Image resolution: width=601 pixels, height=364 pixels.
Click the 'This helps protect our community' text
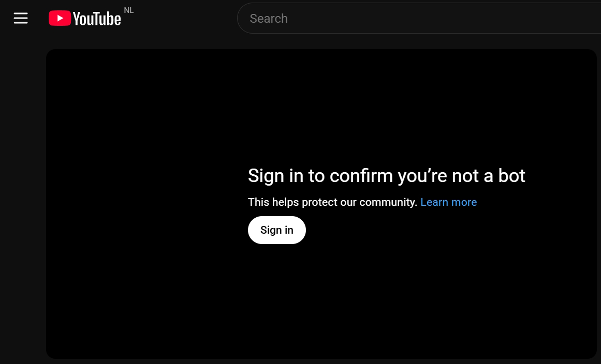tap(332, 202)
